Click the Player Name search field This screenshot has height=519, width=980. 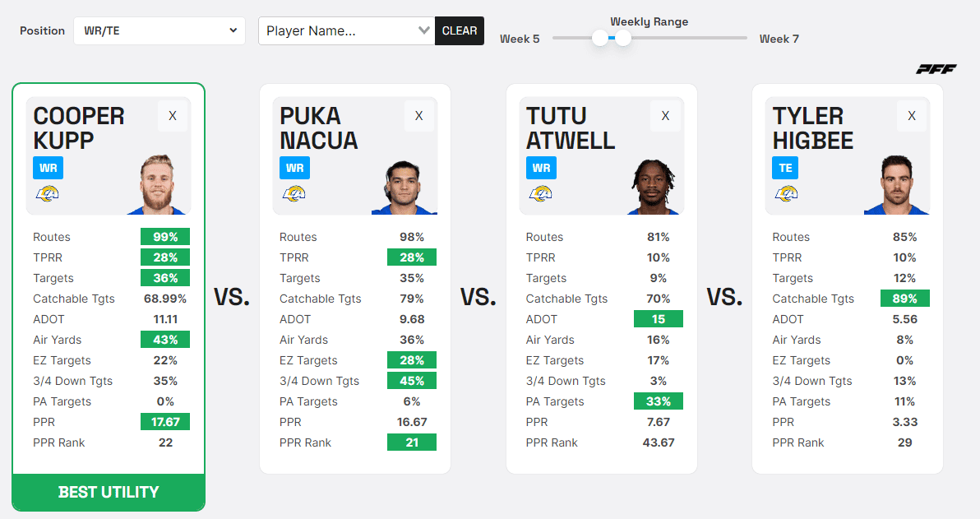pyautogui.click(x=337, y=31)
